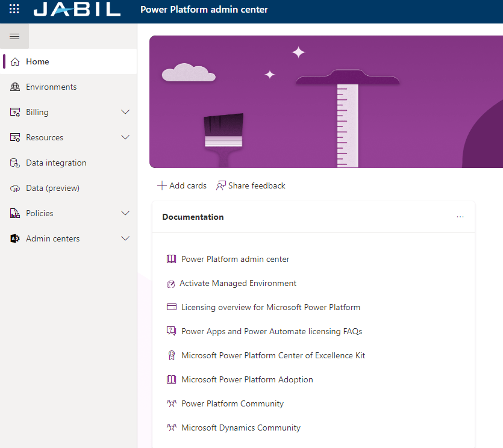Open Power Apps and Power Automate licensing FAQs
The height and width of the screenshot is (448, 503).
pos(272,331)
